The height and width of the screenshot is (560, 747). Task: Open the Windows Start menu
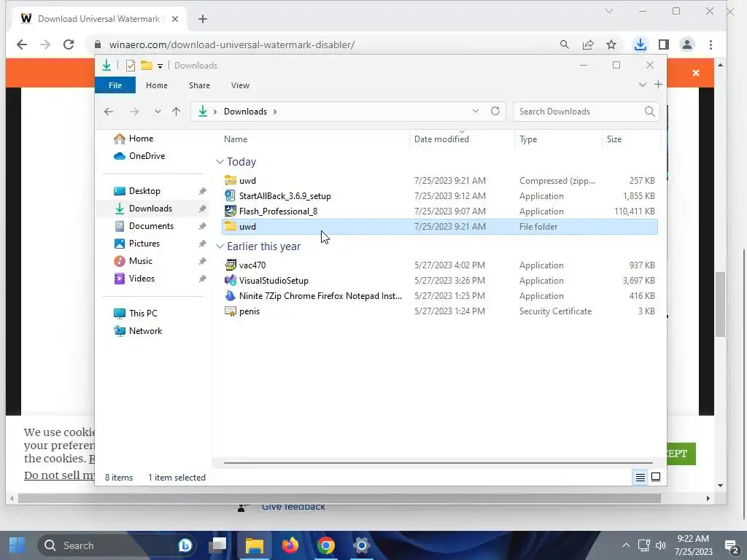[18, 545]
